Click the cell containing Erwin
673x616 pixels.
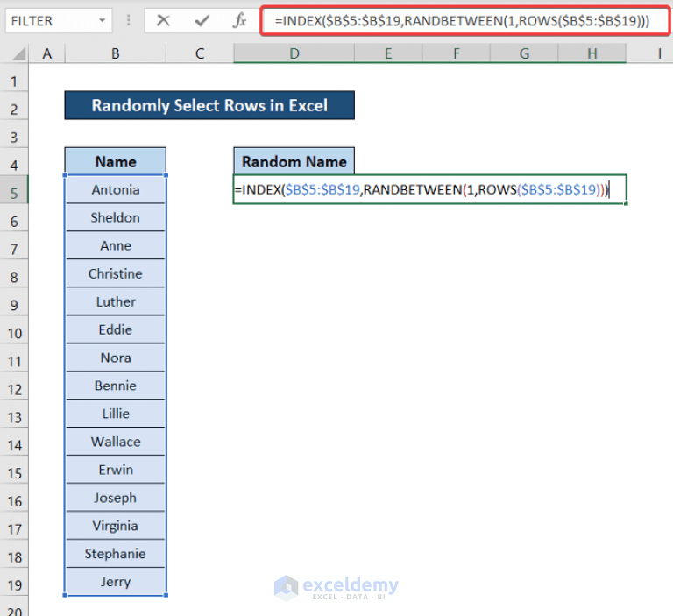(116, 470)
